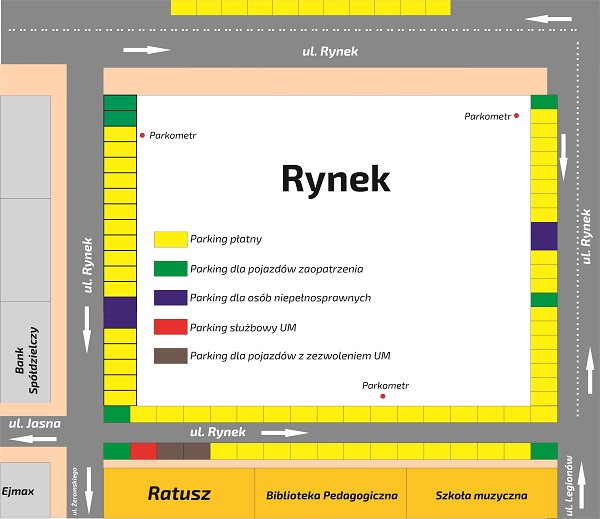Click the Biblioteka Pedagogiczna building
This screenshot has height=519, width=600.
click(332, 495)
